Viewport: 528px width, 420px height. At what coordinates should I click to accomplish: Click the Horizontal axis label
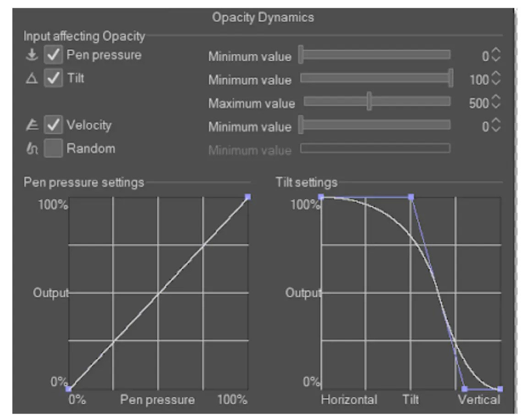point(349,399)
